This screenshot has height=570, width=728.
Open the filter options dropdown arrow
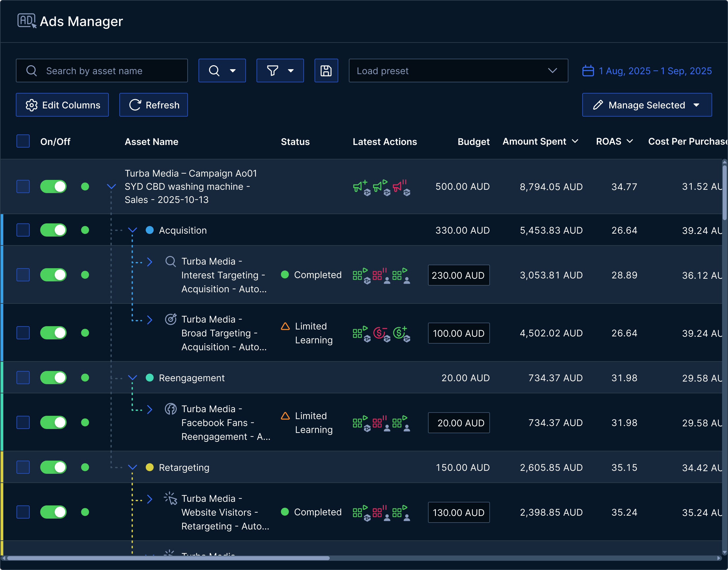290,71
